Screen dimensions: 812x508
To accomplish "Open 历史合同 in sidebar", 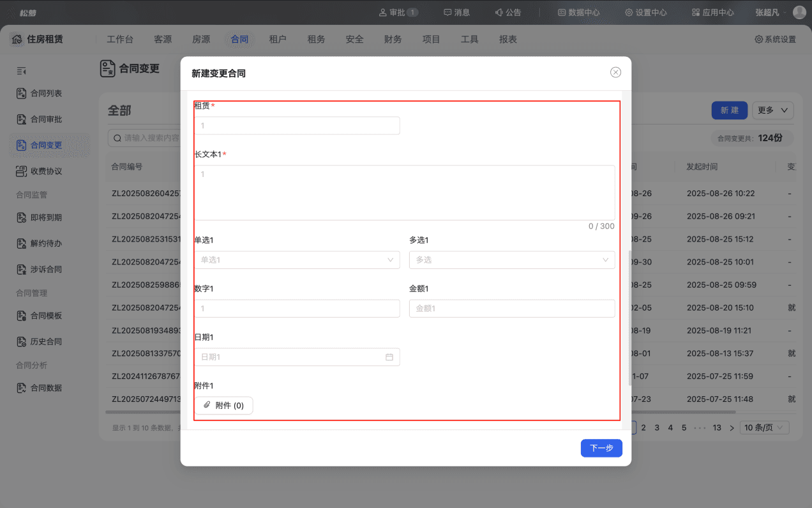I will click(x=49, y=342).
